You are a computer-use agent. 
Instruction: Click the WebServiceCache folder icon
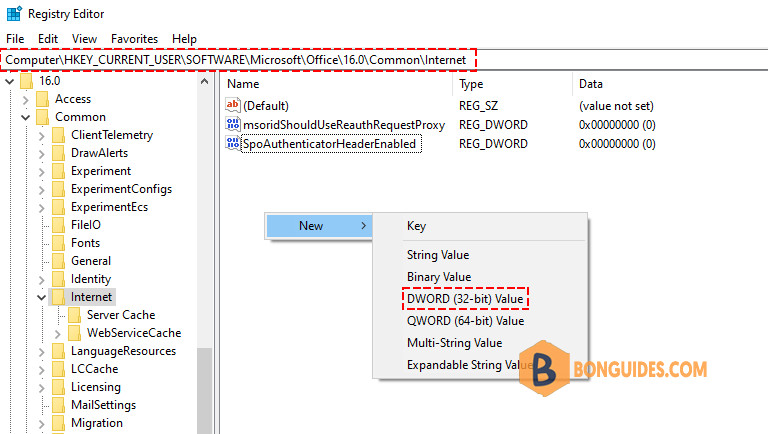[74, 333]
